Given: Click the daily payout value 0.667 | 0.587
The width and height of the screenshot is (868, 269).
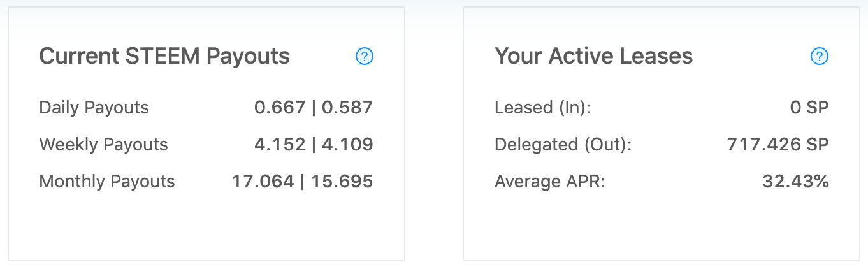Looking at the screenshot, I should tap(314, 107).
